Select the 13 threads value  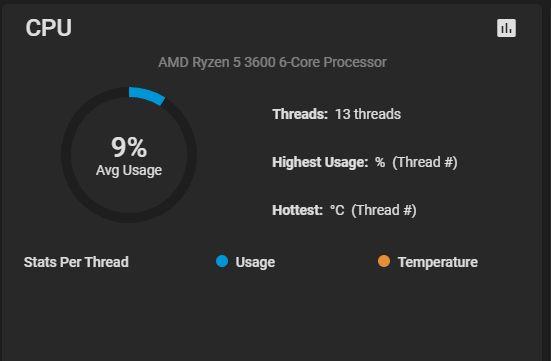368,114
